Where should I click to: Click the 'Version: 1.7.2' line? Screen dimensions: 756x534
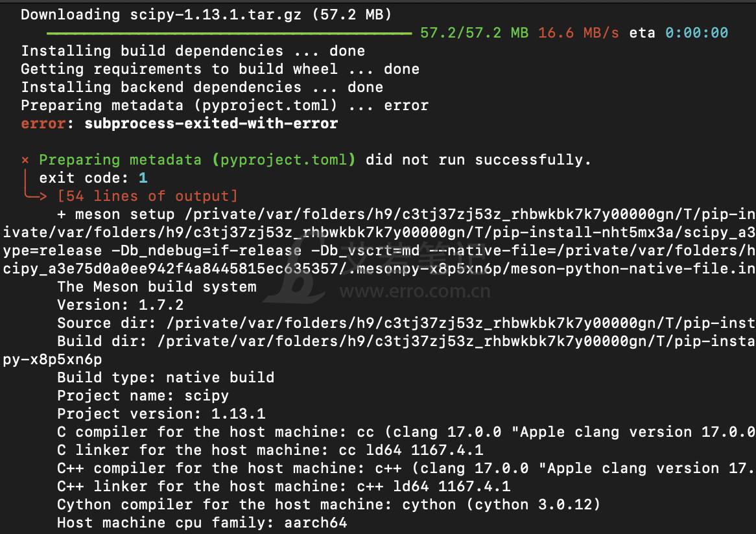click(120, 305)
